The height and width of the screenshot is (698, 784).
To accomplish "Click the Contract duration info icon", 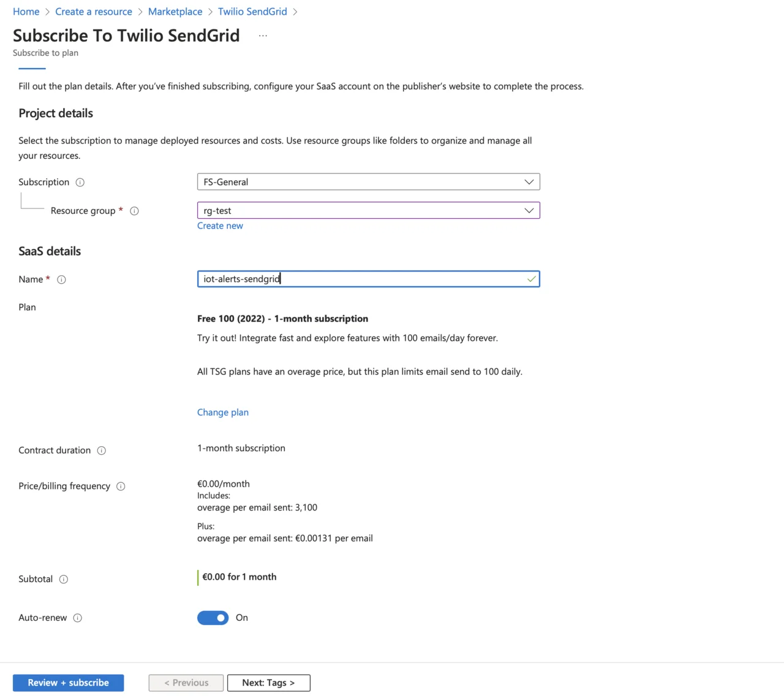I will click(x=102, y=450).
